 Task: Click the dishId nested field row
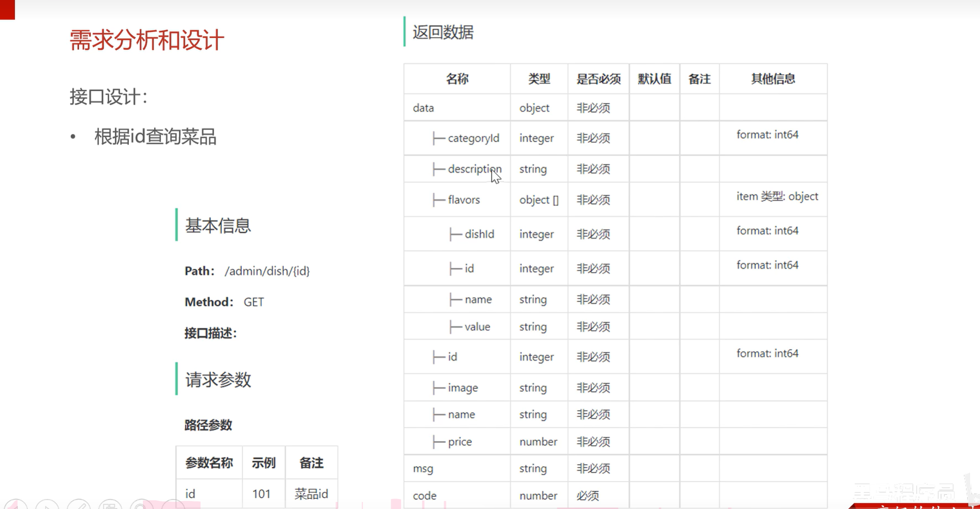pos(479,234)
